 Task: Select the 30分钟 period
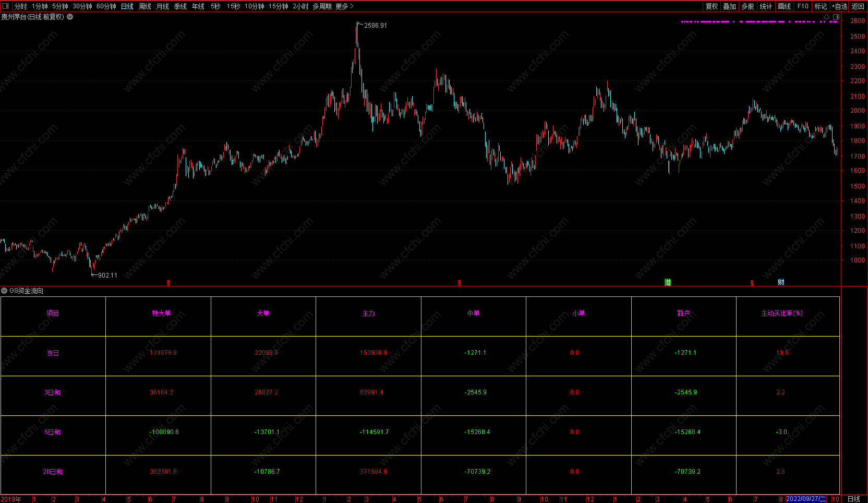pos(82,6)
